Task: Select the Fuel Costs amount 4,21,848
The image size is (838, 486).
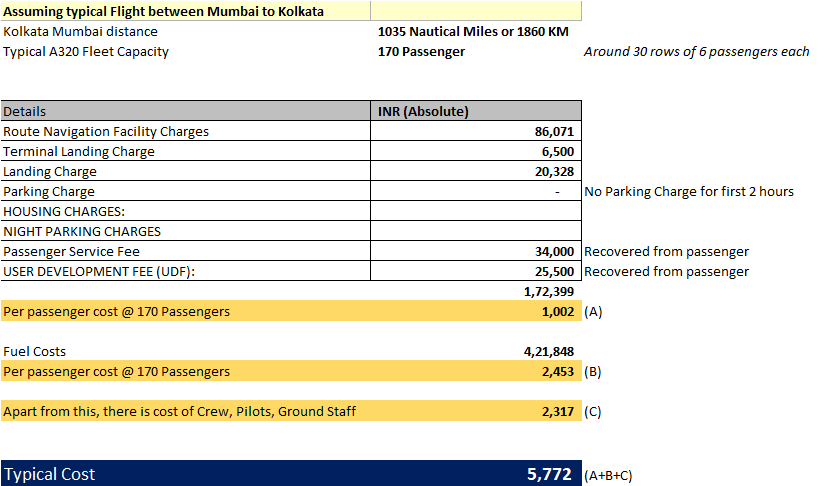Action: [x=549, y=351]
